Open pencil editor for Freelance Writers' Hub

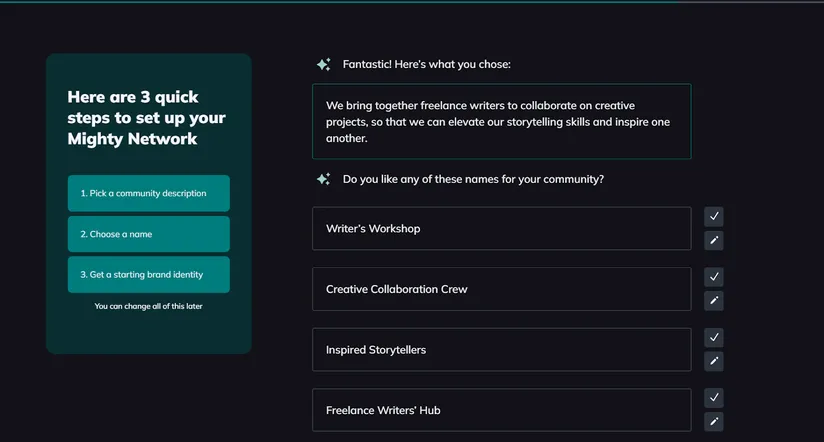coord(713,422)
